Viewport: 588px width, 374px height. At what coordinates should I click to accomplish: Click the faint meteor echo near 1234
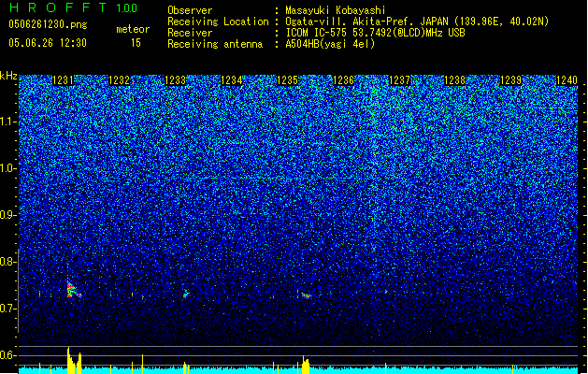186,294
